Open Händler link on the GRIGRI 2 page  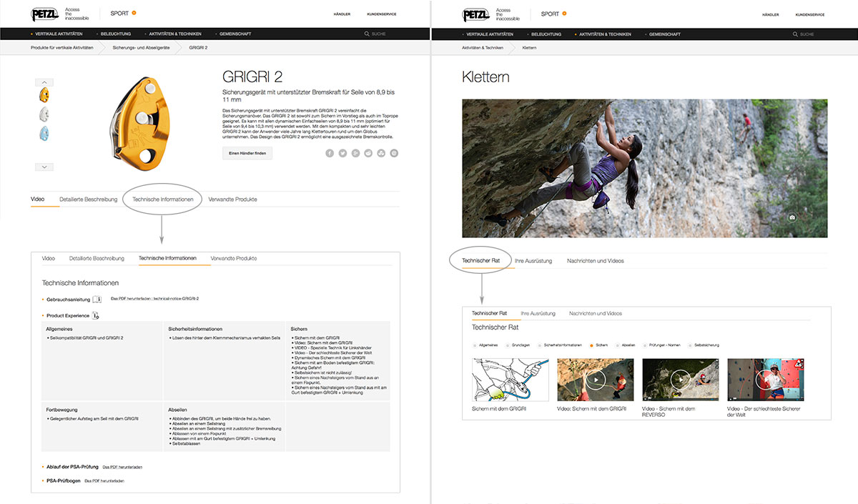coord(342,14)
